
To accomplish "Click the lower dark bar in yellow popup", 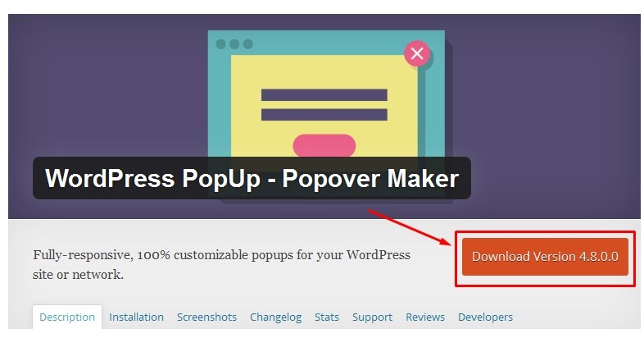I will [324, 114].
